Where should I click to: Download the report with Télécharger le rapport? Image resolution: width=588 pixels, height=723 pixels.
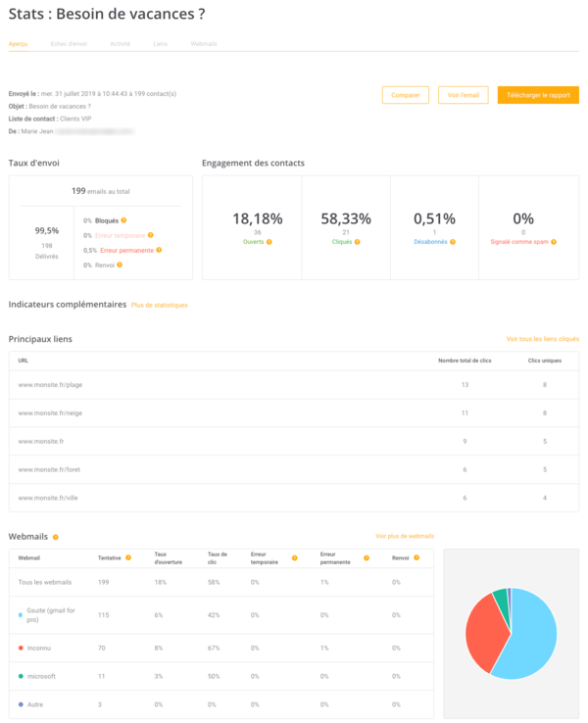(x=538, y=95)
